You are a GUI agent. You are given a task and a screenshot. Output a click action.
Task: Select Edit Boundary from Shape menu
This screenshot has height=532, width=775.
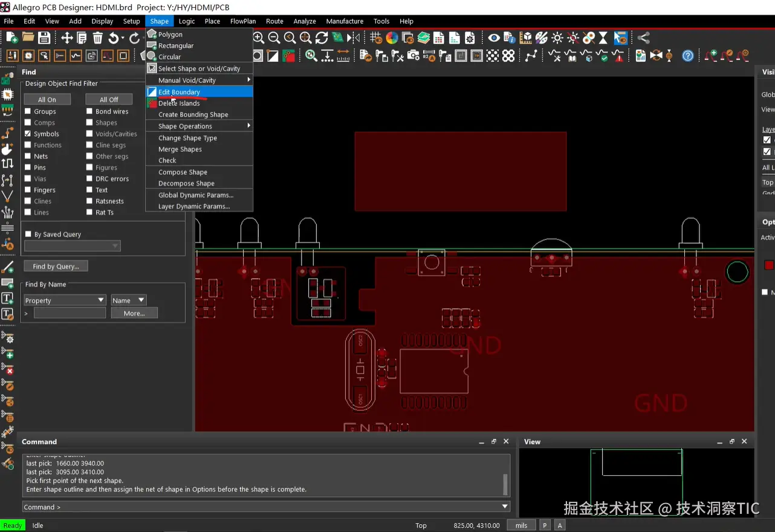pos(179,92)
